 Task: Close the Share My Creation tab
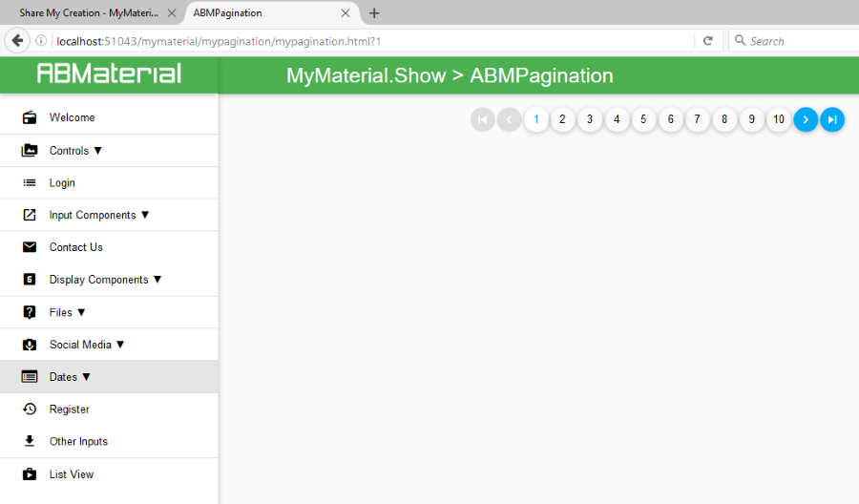pos(172,13)
